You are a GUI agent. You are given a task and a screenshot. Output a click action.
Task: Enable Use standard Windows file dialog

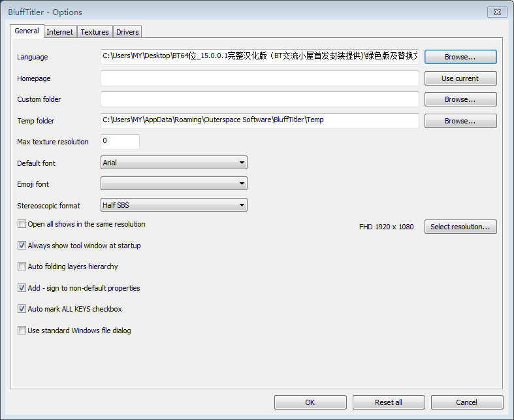coord(22,331)
